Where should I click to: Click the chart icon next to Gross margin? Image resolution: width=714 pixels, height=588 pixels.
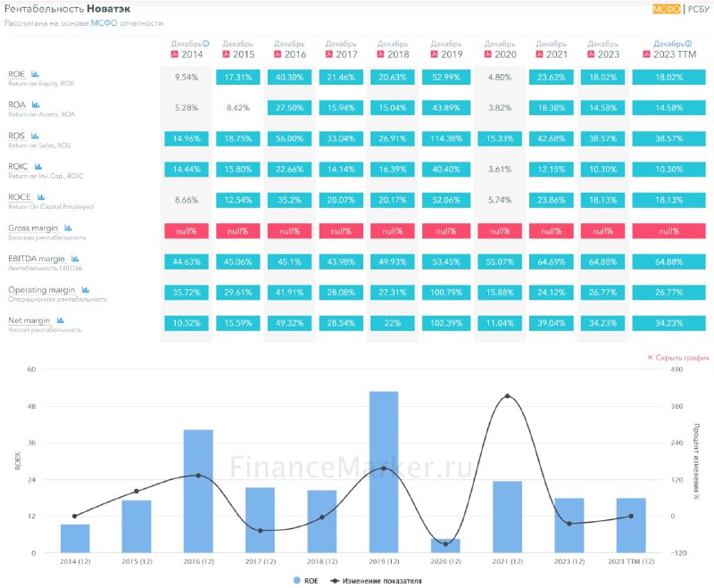(x=68, y=228)
